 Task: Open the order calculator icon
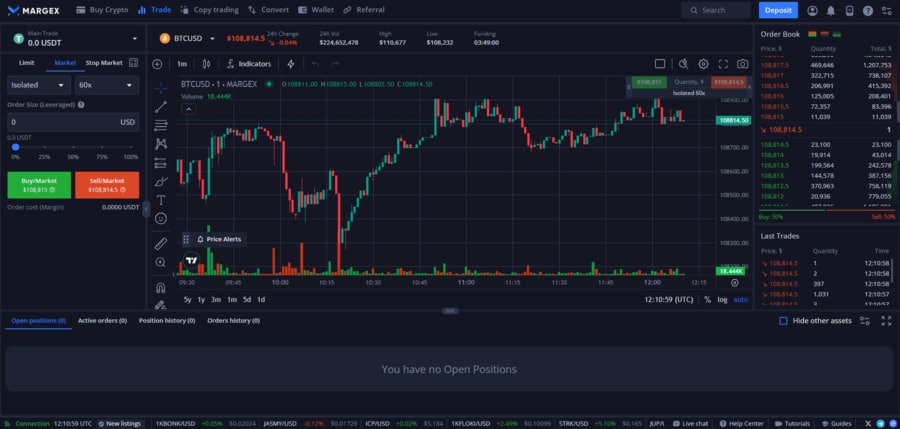[x=134, y=63]
